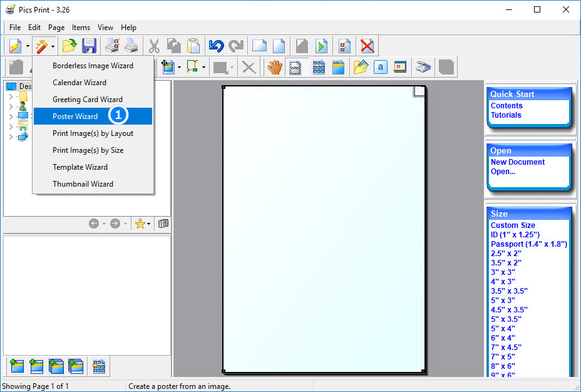
Task: Expand the computer monitor tree node
Action: pyautogui.click(x=11, y=116)
